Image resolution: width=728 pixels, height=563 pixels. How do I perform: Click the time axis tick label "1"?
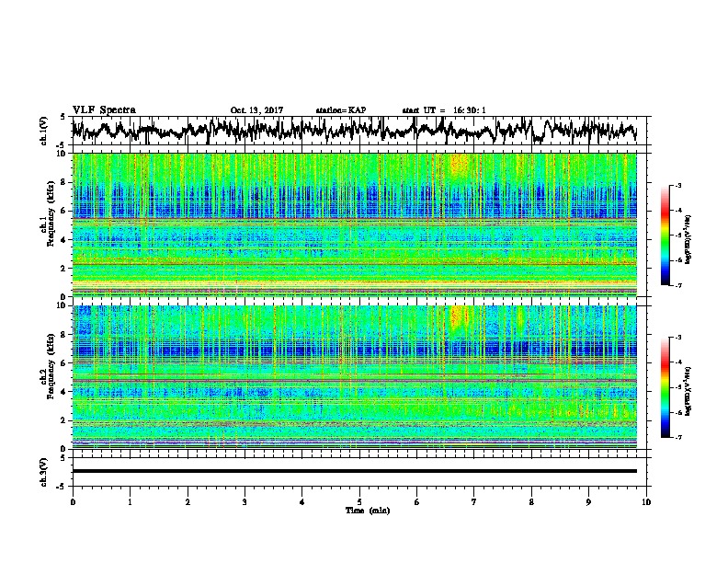[x=130, y=501]
